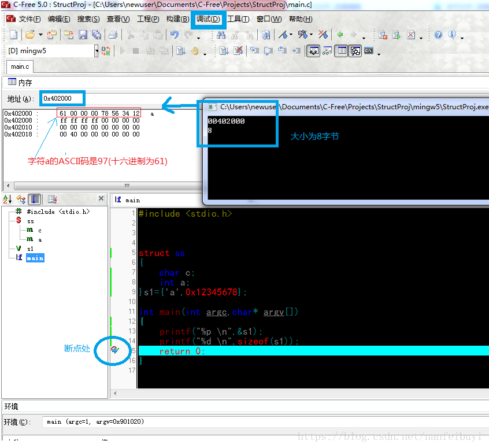Click the Save file icon
The image size is (489, 448).
(83, 35)
